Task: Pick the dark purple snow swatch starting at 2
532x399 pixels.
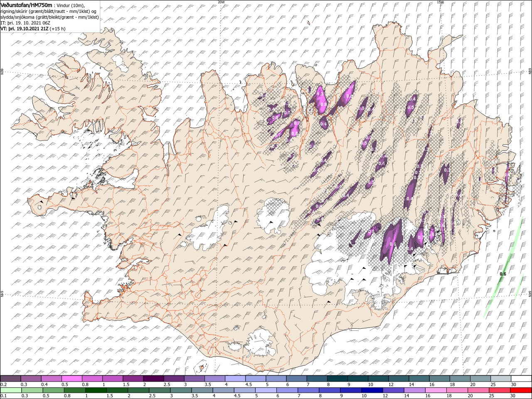Action: tap(153, 378)
